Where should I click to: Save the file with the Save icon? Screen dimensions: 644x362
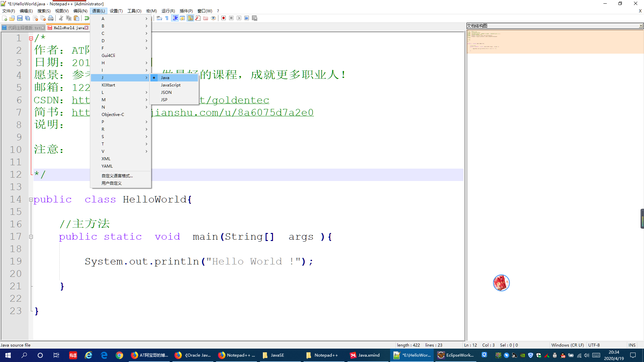point(20,18)
